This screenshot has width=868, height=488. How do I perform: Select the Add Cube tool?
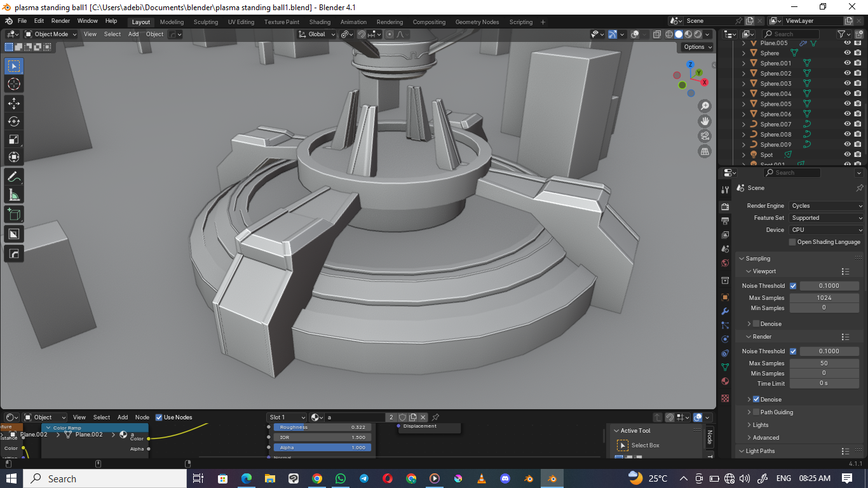pyautogui.click(x=14, y=214)
